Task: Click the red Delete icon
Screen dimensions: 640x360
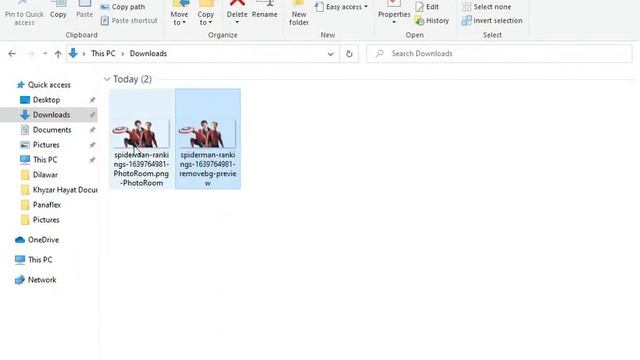Action: [237, 3]
